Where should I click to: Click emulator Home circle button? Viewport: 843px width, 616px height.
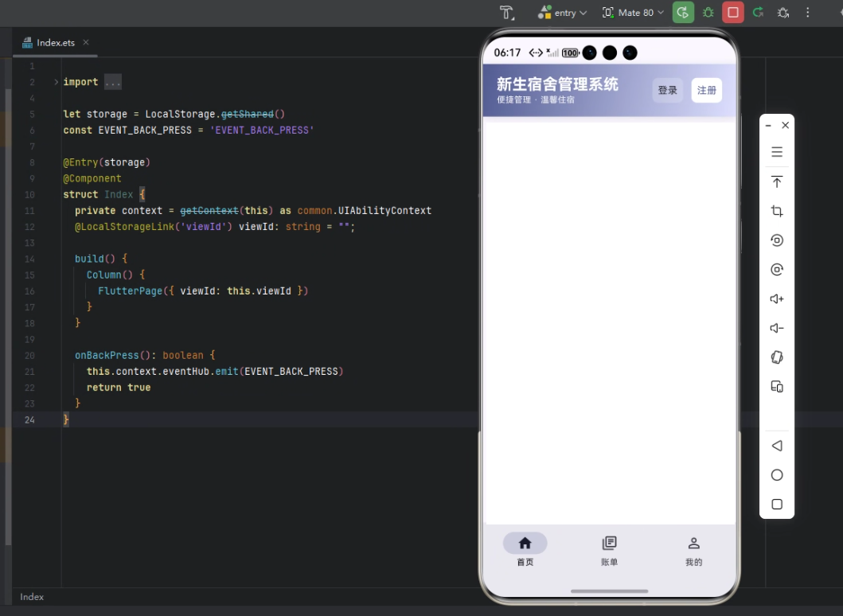point(777,475)
